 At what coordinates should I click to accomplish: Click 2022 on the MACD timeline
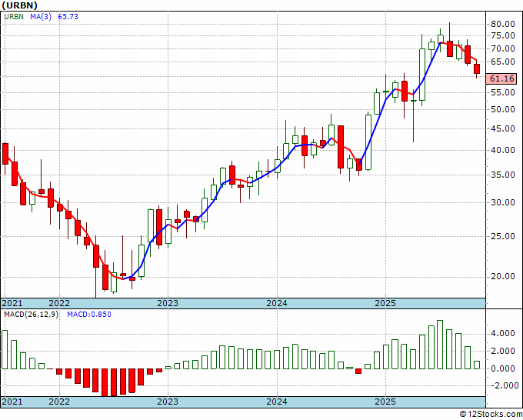coord(59,402)
